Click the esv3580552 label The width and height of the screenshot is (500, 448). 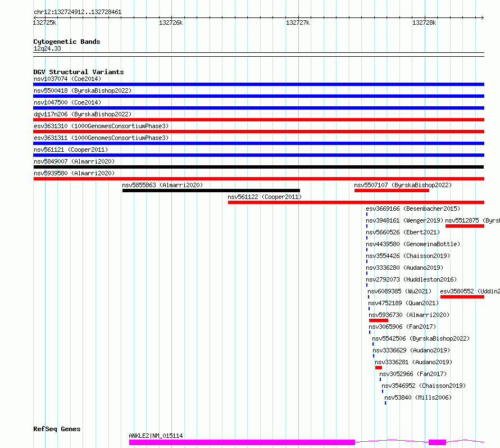470,291
